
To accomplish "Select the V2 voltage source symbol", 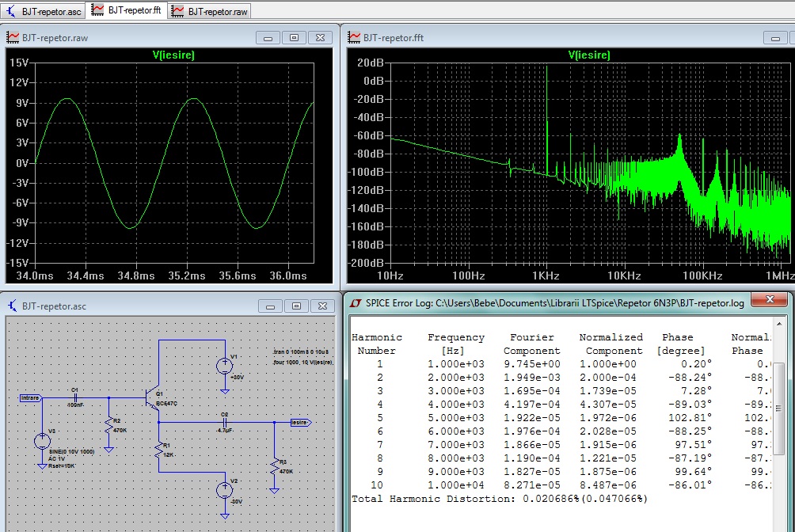I will click(x=225, y=490).
